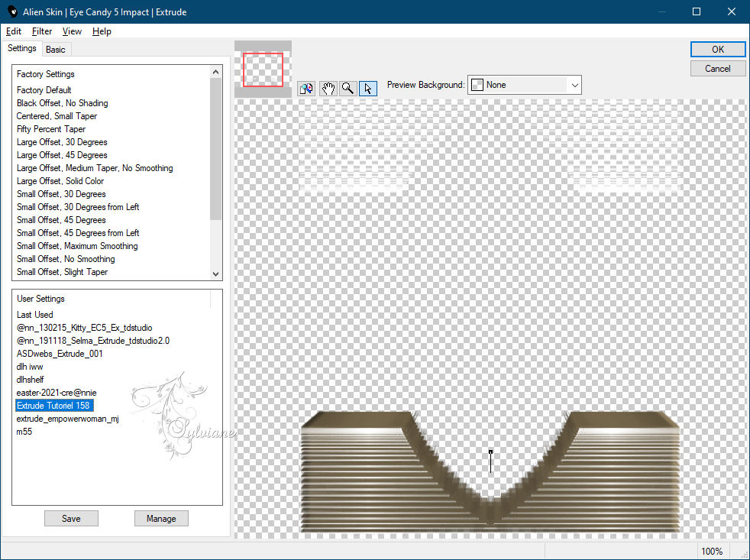Screen dimensions: 750x560
Task: Select Centered, Small Taper preset
Action: pos(57,116)
